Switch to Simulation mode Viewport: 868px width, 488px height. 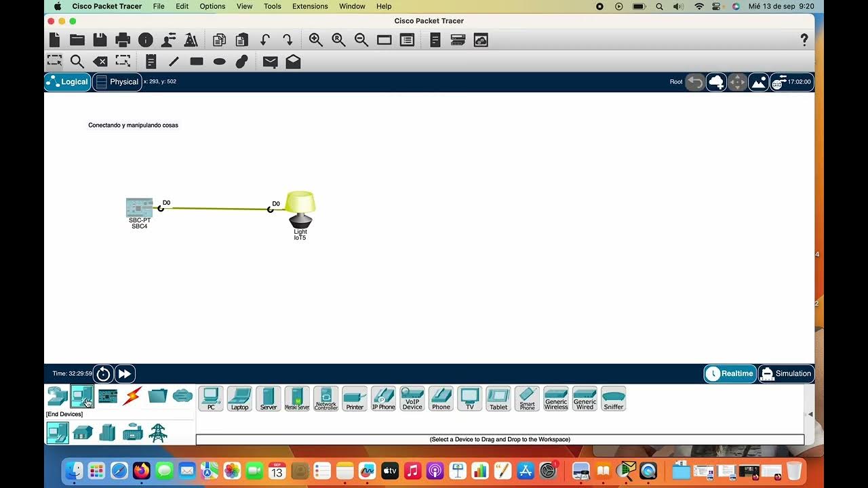786,373
